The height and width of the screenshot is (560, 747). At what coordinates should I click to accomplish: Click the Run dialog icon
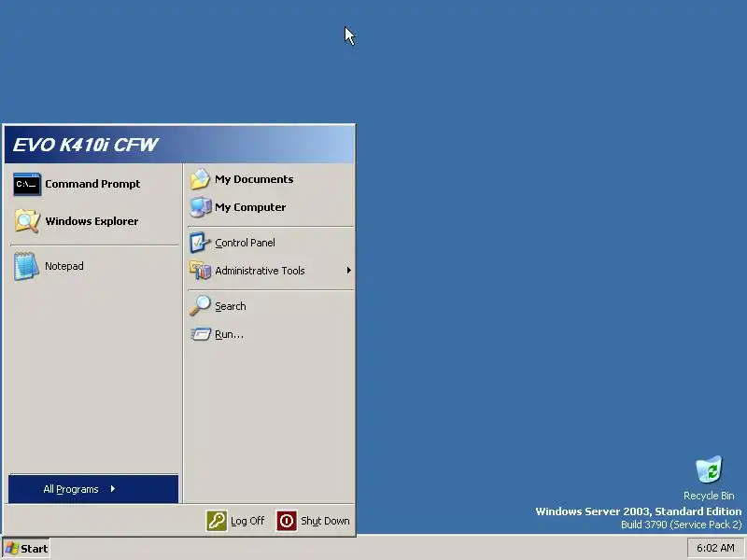tap(201, 334)
